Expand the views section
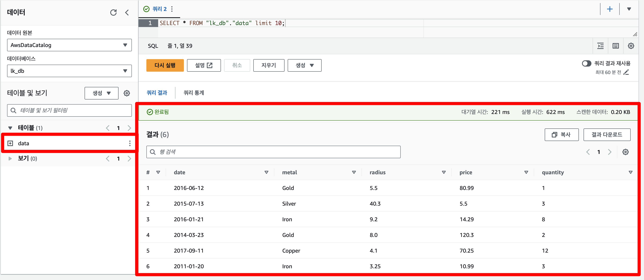The image size is (644, 280). [x=10, y=158]
